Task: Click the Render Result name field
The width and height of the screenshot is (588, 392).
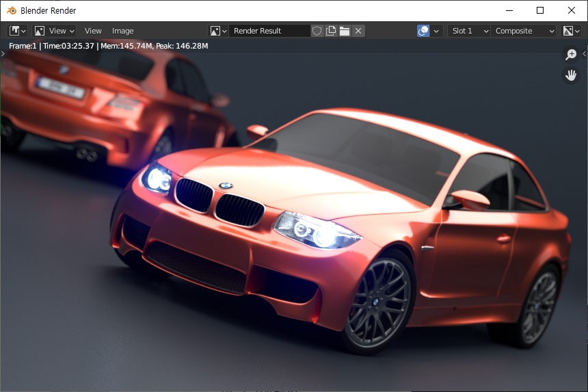Action: click(269, 31)
